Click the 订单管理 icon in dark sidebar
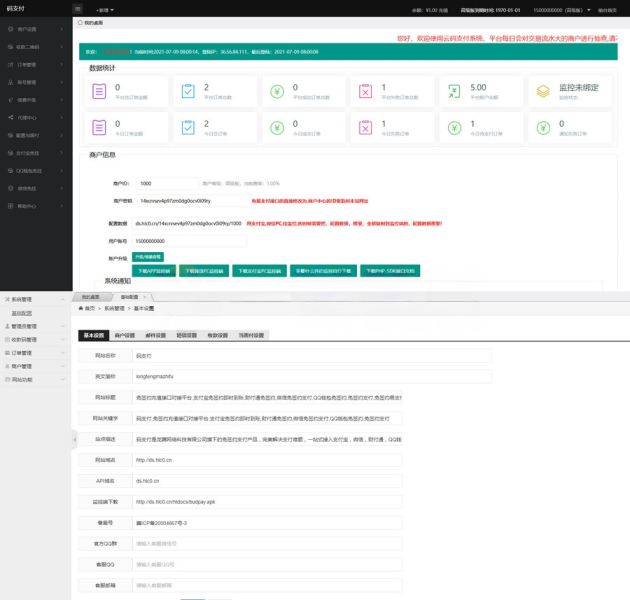This screenshot has width=630, height=600. click(x=9, y=63)
